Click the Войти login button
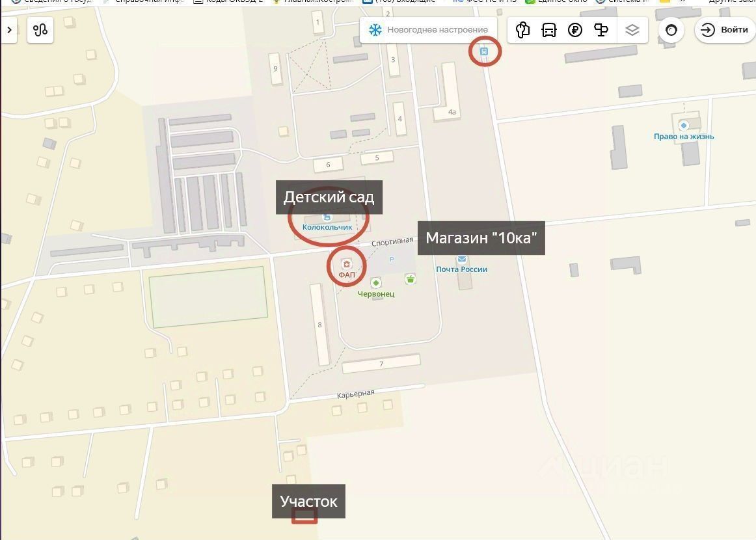This screenshot has height=540, width=756. [x=725, y=30]
